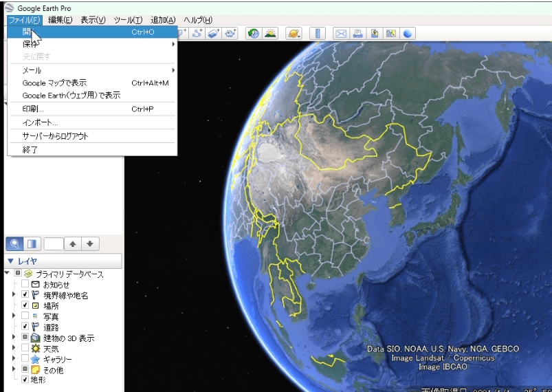Open the ツール menu in menu bar
The image size is (552, 392).
(x=128, y=20)
